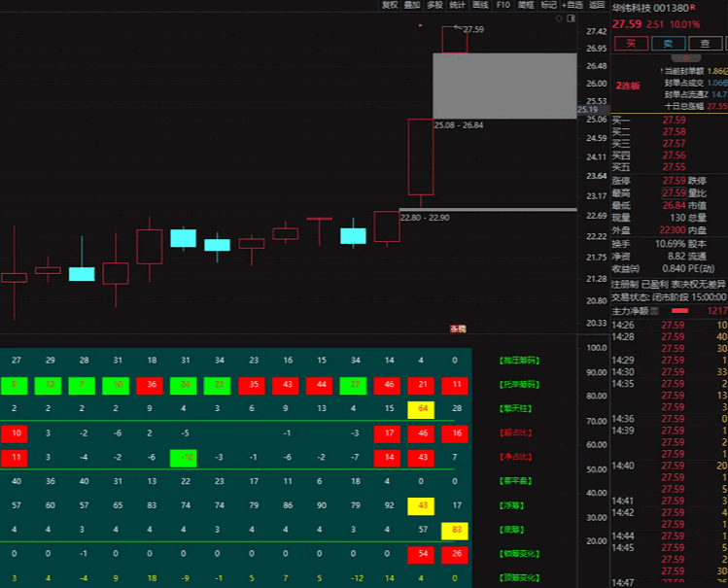Click the 买五 price 27.55 row

(x=669, y=167)
